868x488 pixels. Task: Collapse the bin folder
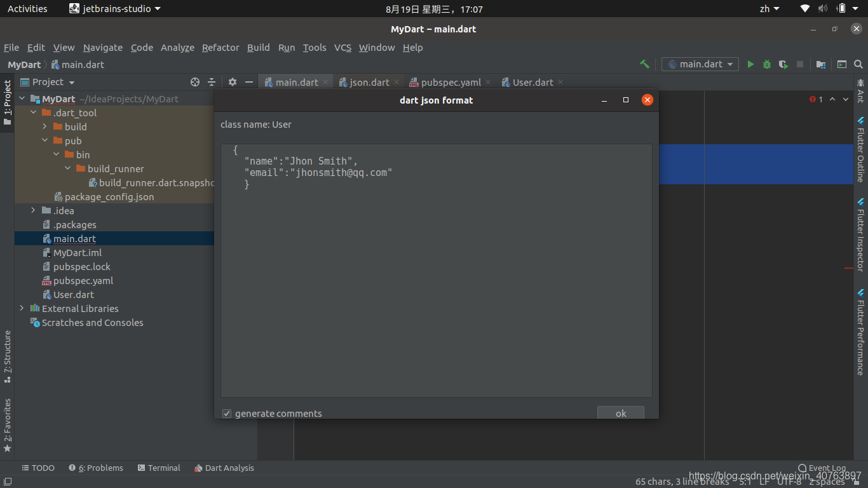[x=56, y=155]
